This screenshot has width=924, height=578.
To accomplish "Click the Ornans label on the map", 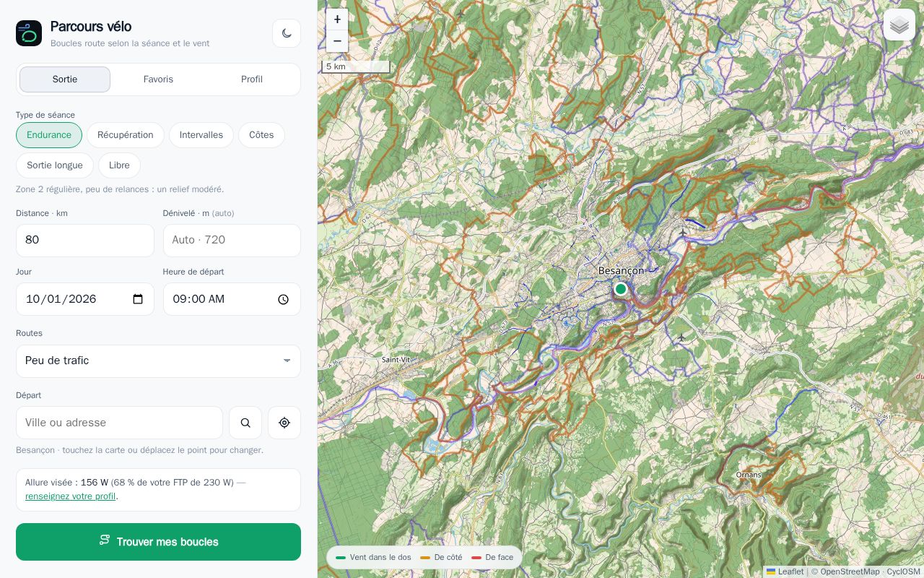I will click(x=749, y=475).
